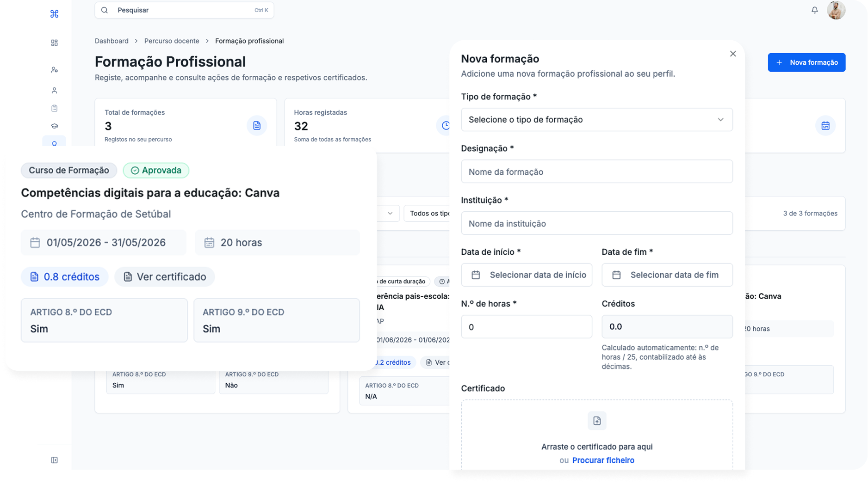The image size is (868, 484).
Task: Click the 0.8 créditos badge
Action: 64,277
